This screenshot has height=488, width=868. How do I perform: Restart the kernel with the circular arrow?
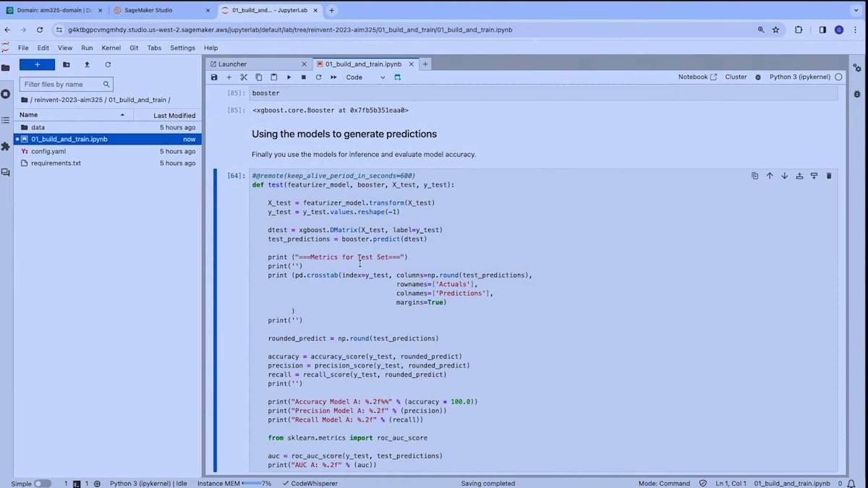318,77
